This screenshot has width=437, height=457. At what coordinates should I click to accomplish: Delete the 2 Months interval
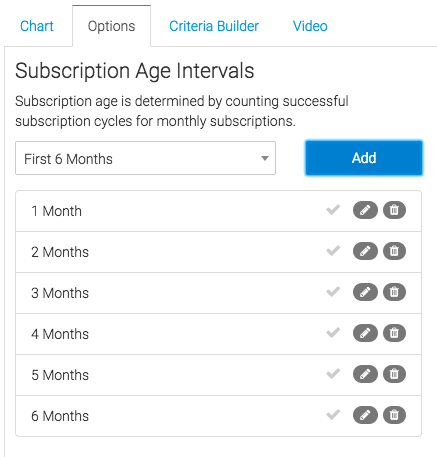click(x=394, y=251)
